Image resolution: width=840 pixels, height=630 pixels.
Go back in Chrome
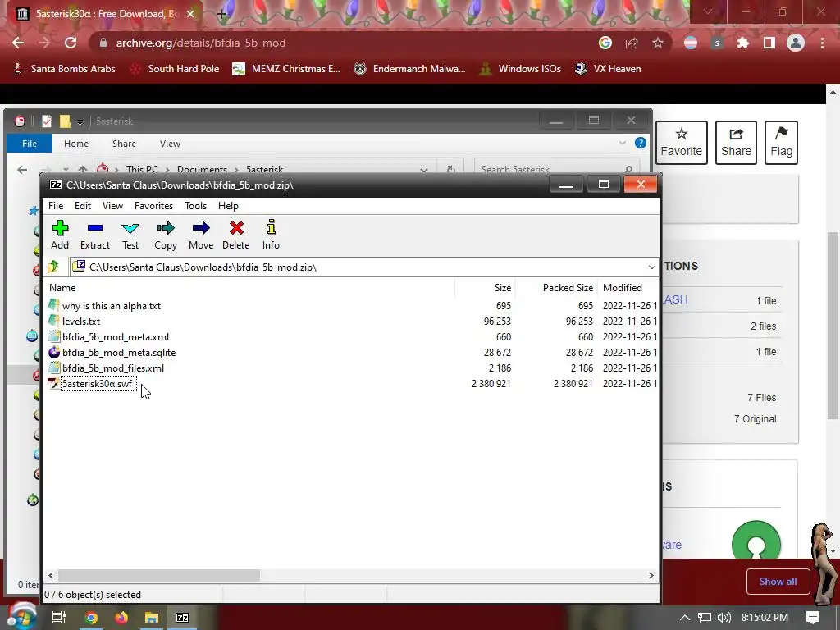click(18, 43)
